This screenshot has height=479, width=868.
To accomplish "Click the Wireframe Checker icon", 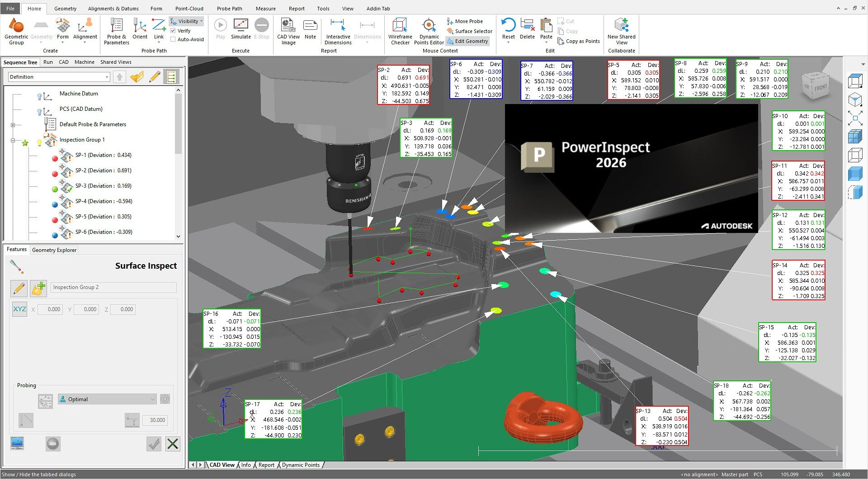I will coord(400,26).
